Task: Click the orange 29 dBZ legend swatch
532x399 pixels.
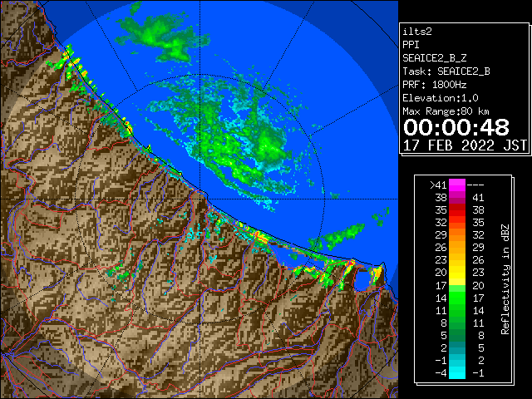Action: click(x=457, y=235)
